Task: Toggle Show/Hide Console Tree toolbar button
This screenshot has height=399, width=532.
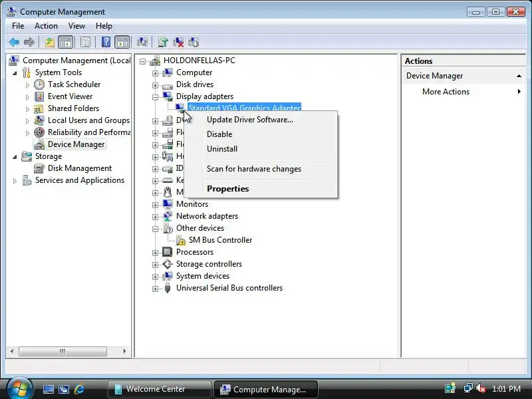Action: coord(65,43)
